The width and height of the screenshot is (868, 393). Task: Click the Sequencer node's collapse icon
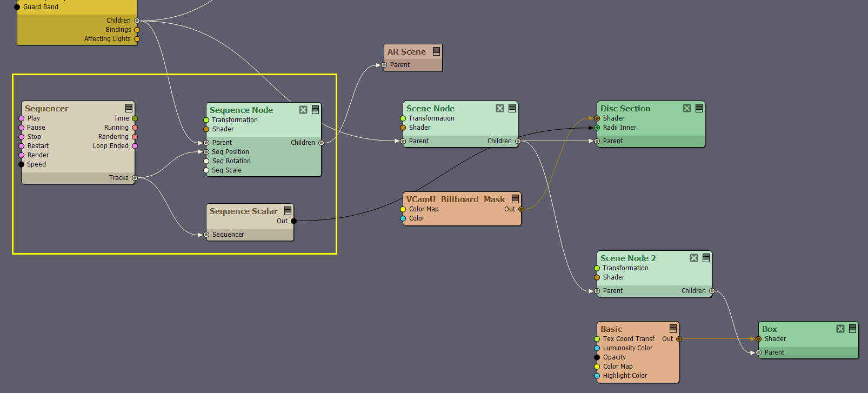(x=129, y=108)
